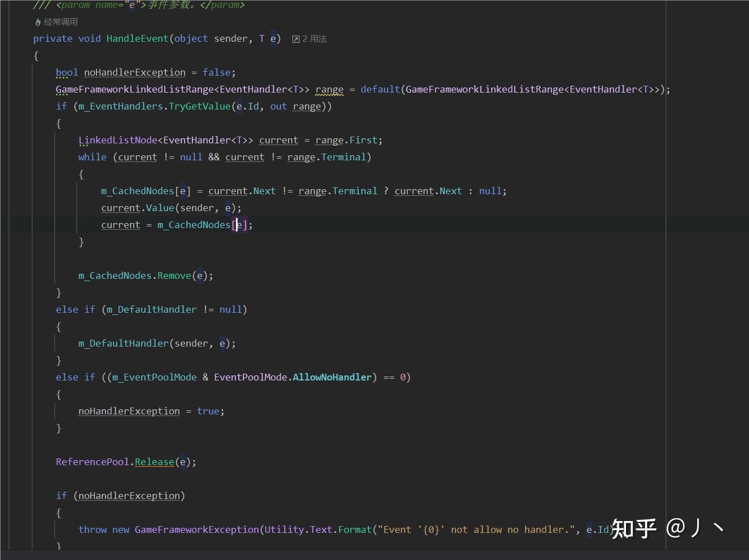Click the while keyword in the loop
The height and width of the screenshot is (560, 749).
pos(91,157)
